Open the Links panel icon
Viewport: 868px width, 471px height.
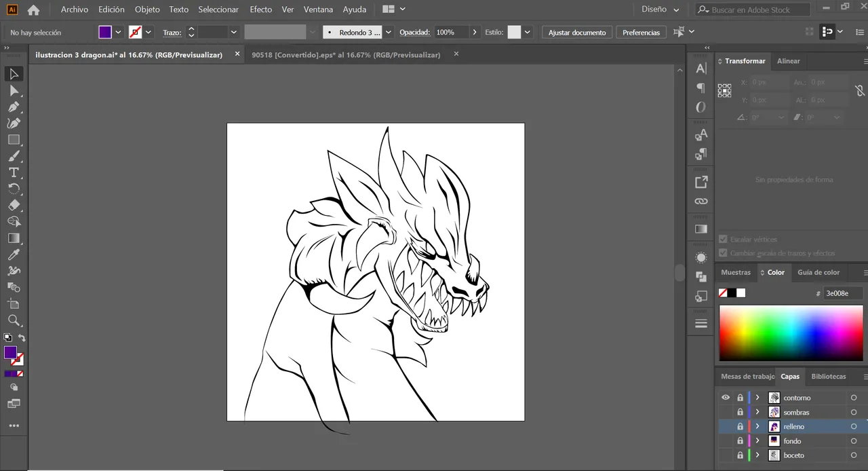click(x=701, y=201)
